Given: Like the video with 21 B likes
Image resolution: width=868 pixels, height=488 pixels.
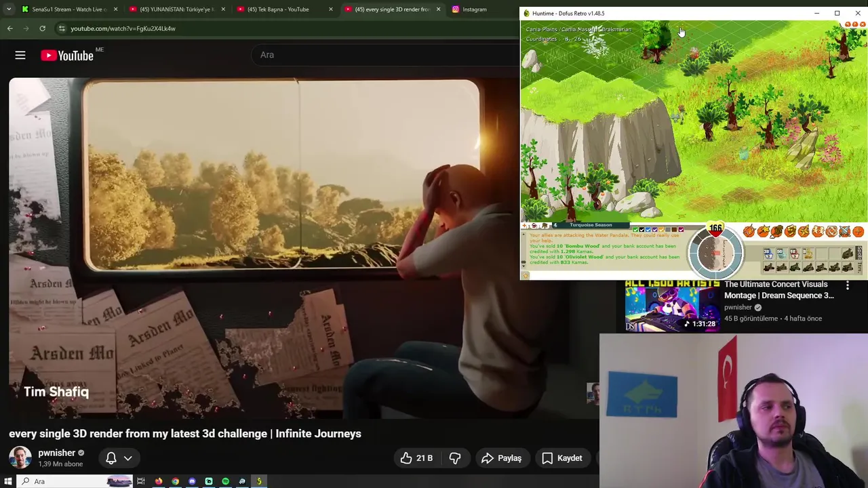Looking at the screenshot, I should point(416,458).
